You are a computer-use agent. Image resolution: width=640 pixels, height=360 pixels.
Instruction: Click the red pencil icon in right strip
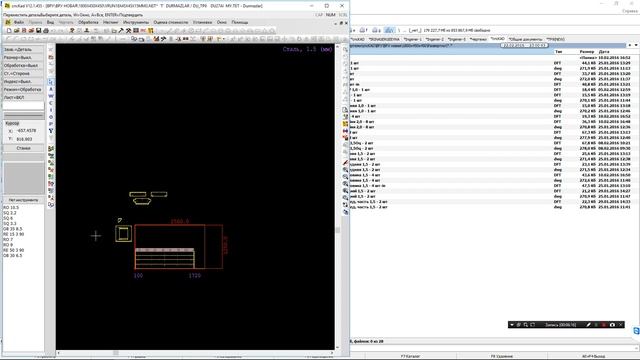pos(345,162)
